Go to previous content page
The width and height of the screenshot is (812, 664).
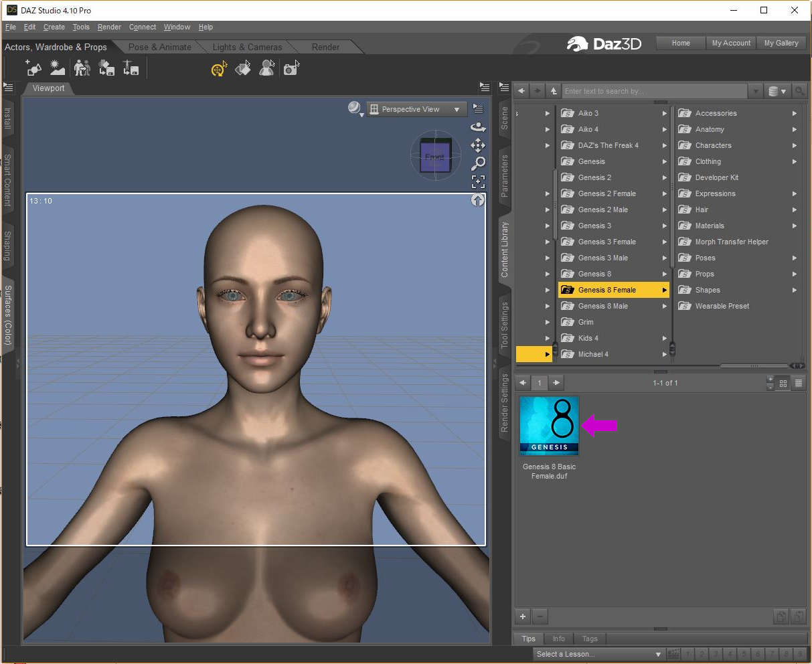click(x=523, y=383)
